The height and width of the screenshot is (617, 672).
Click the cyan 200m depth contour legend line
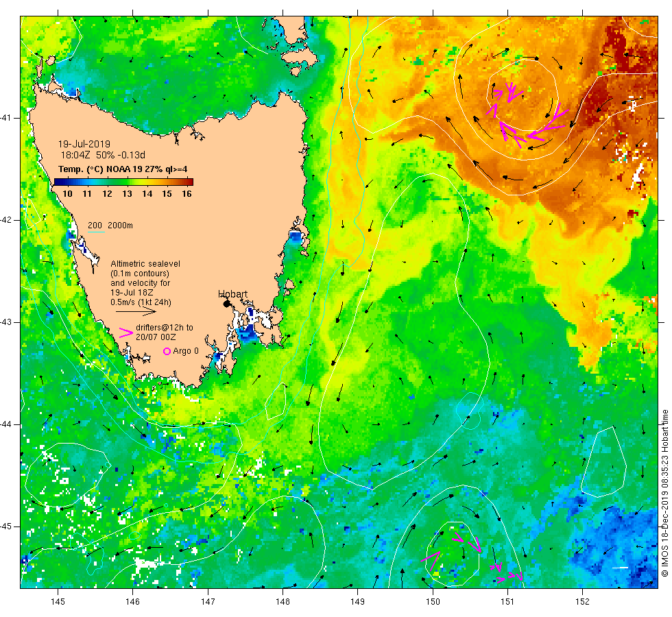click(96, 232)
